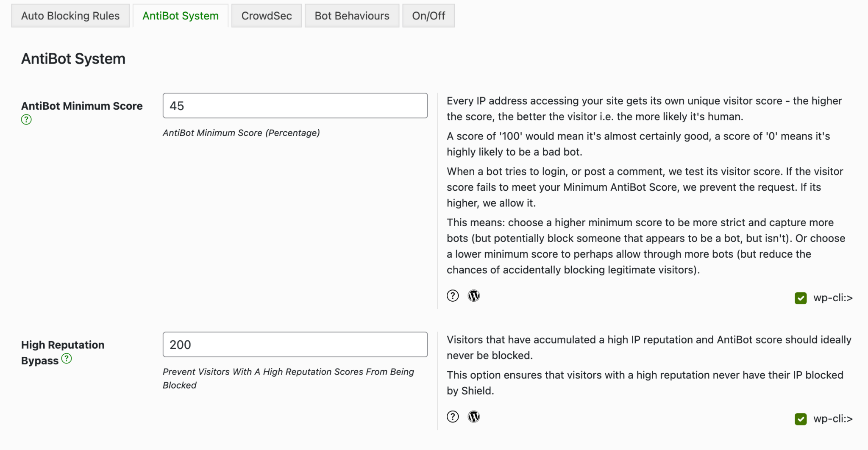This screenshot has height=450, width=868.
Task: Open the CrowdSec tab
Action: click(x=266, y=16)
